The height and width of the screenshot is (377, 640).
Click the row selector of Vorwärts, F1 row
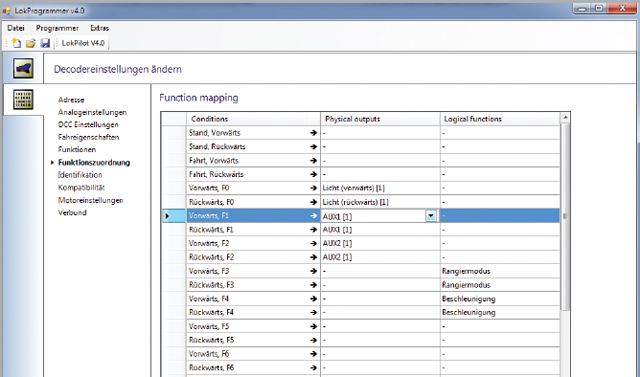click(x=174, y=216)
